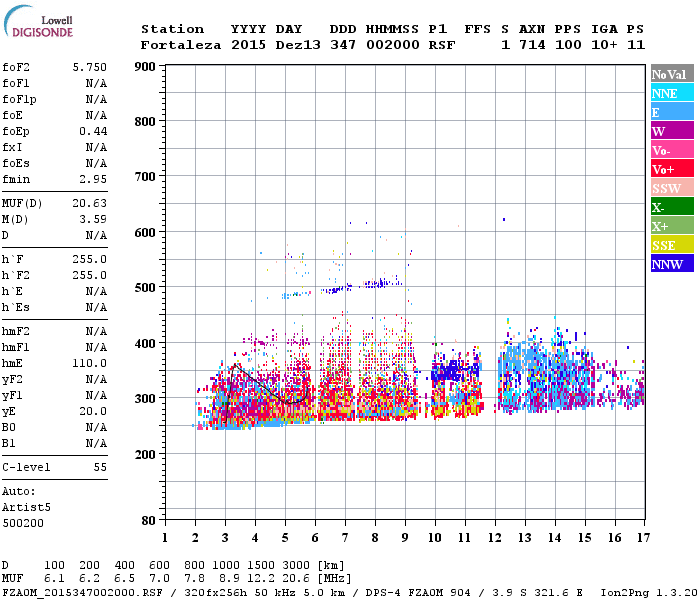The height and width of the screenshot is (600, 700).
Task: Click the Lowell Digisonde logo
Action: coord(38,22)
